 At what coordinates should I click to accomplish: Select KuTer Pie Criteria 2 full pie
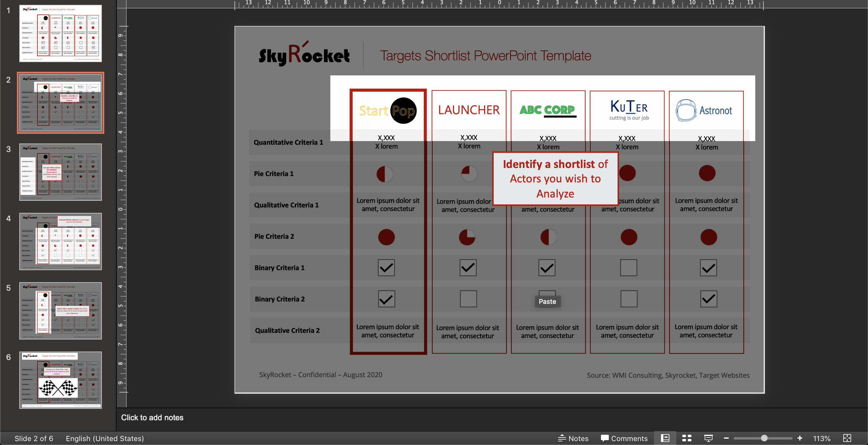coord(629,237)
